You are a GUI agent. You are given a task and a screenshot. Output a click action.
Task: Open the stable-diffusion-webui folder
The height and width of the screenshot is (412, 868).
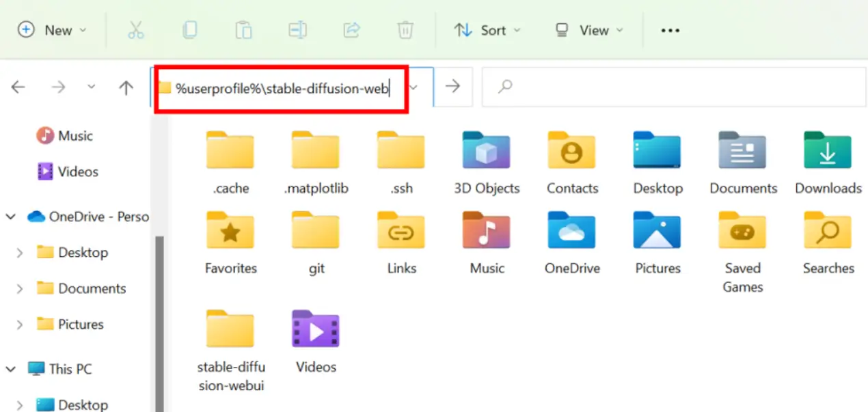[x=230, y=351]
